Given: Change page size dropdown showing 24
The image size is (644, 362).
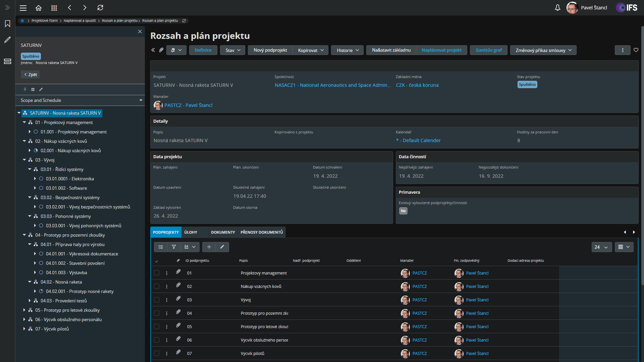Looking at the screenshot, I should coord(602,247).
